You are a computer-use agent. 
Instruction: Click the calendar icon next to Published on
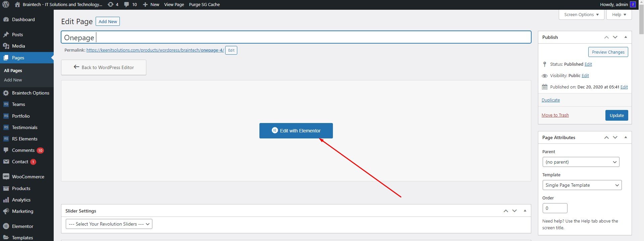pos(545,87)
